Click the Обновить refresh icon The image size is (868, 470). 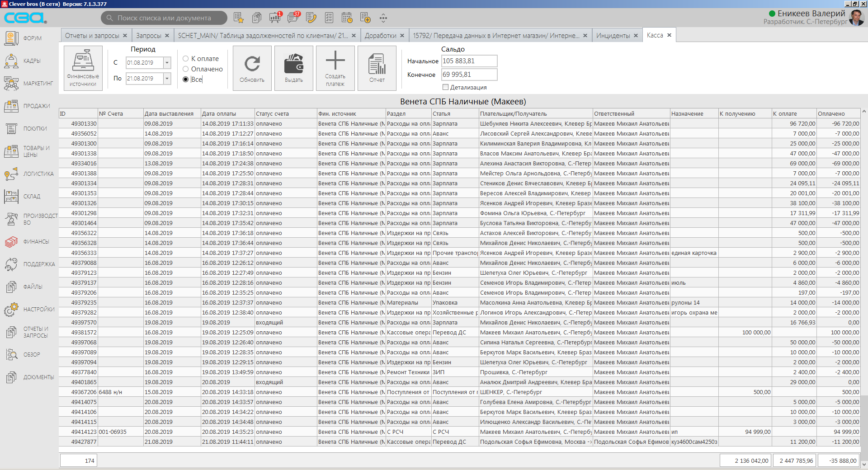pyautogui.click(x=252, y=64)
